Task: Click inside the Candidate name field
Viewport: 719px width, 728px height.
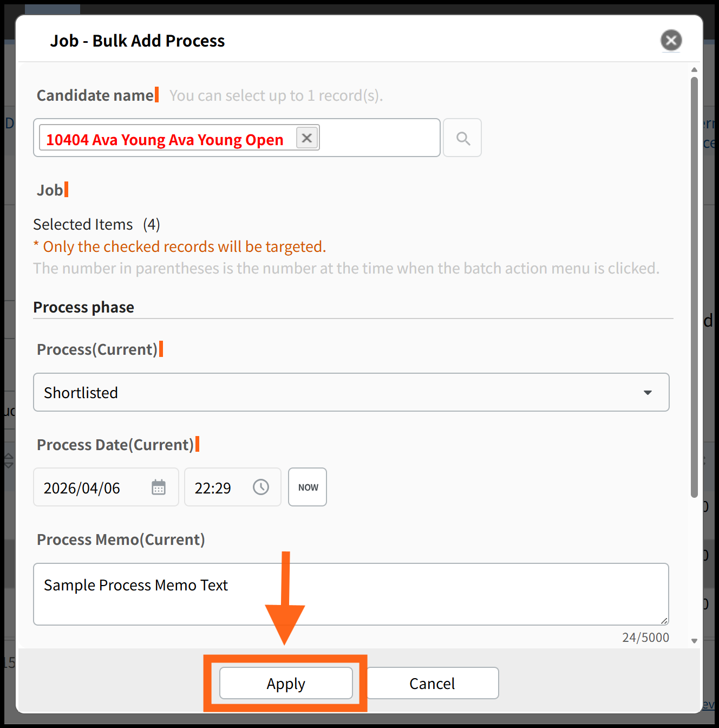Action: [x=379, y=138]
